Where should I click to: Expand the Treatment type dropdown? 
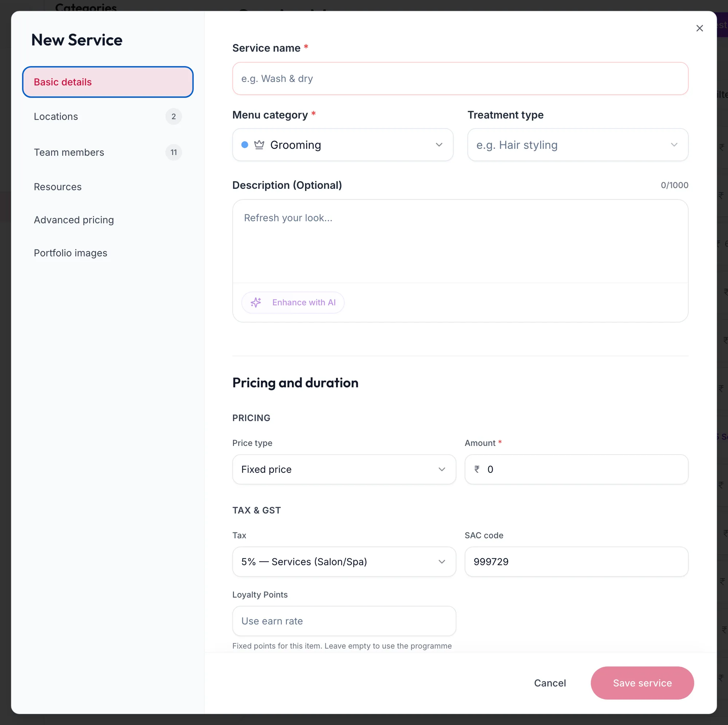pos(578,145)
